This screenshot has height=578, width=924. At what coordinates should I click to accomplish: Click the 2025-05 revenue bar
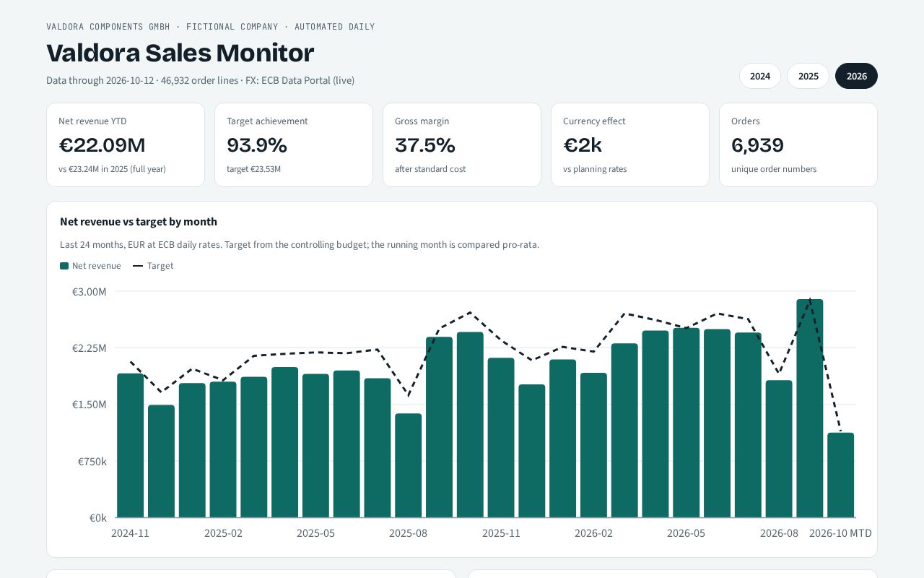click(x=315, y=446)
